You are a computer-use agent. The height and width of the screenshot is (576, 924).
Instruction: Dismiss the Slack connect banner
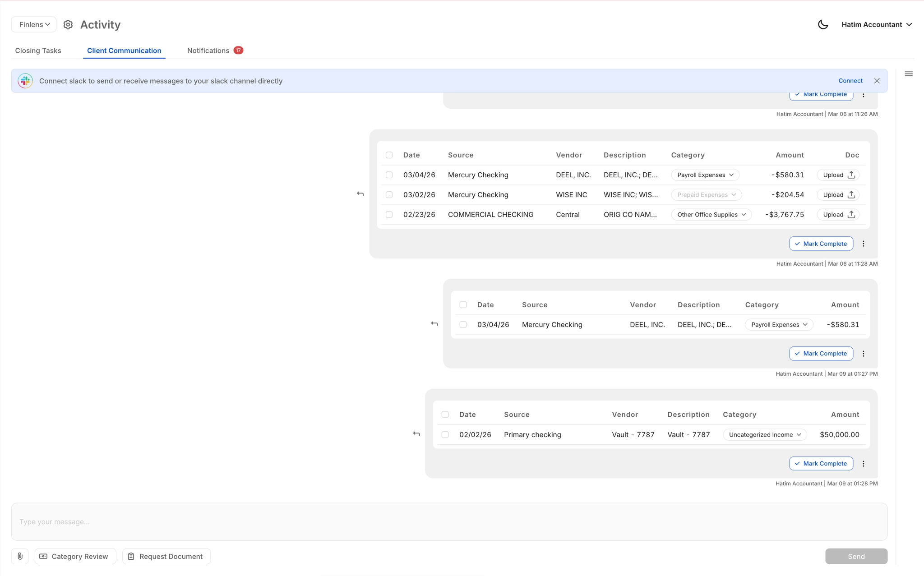pyautogui.click(x=877, y=81)
